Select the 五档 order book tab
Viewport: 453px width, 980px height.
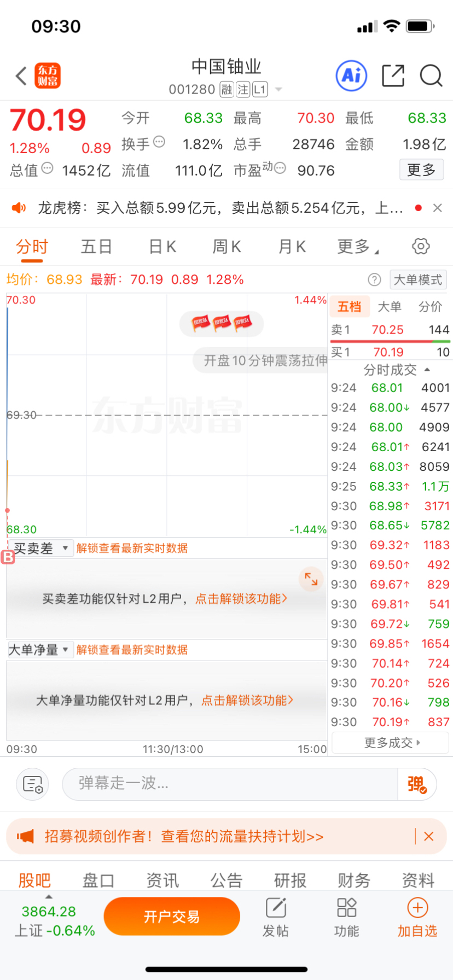click(350, 306)
